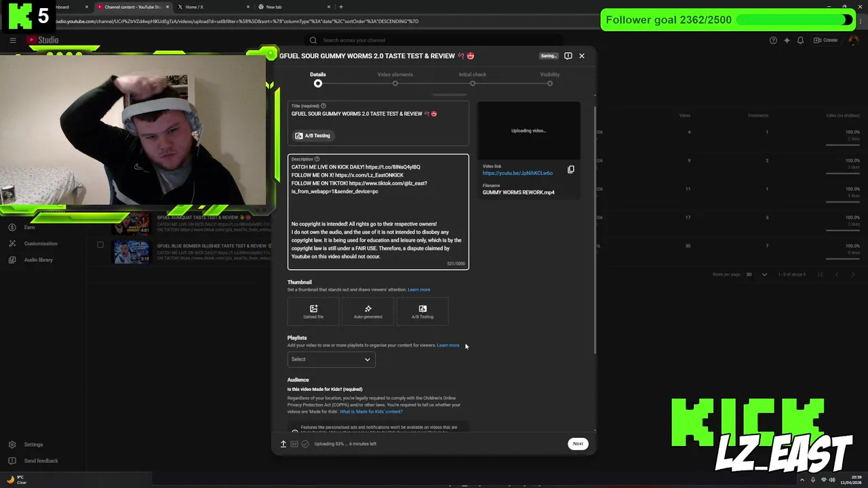Click the network icon in the system tray
This screenshot has height=488, width=868.
(x=823, y=480)
